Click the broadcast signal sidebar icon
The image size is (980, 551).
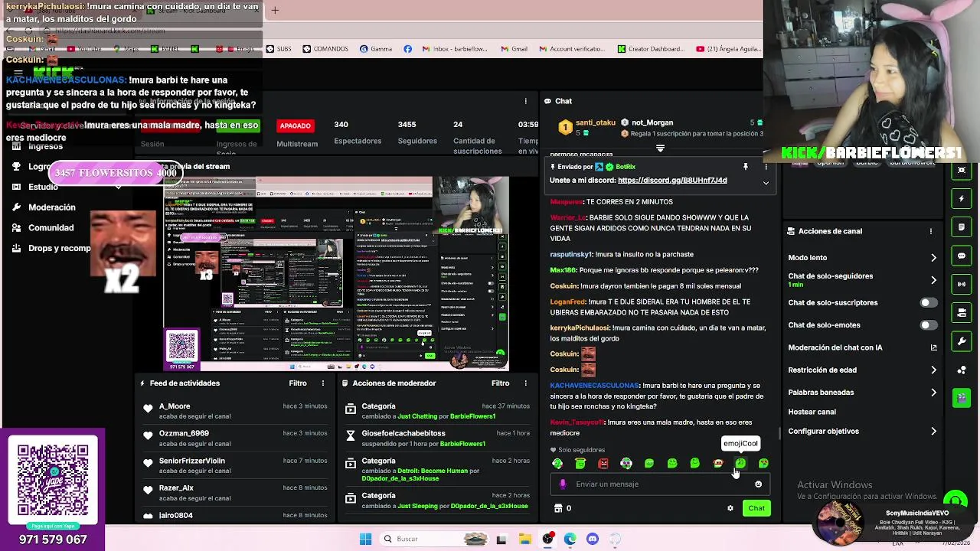[x=962, y=284]
